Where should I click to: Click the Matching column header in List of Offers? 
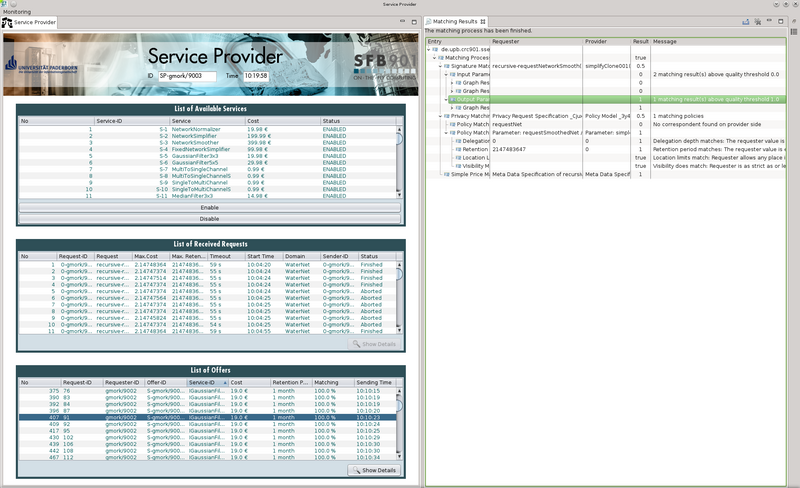click(333, 382)
